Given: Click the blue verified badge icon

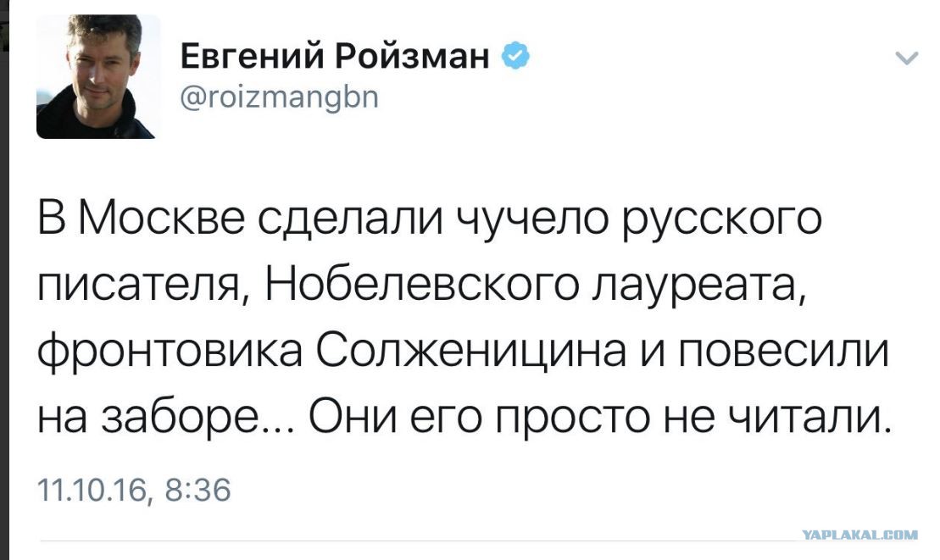Looking at the screenshot, I should 516,58.
